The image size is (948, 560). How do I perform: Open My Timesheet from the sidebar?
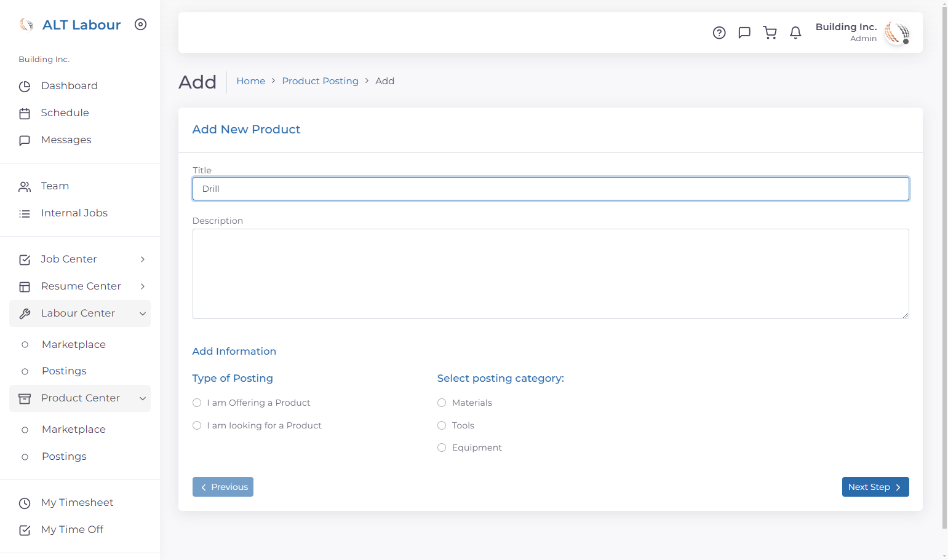coord(78,502)
